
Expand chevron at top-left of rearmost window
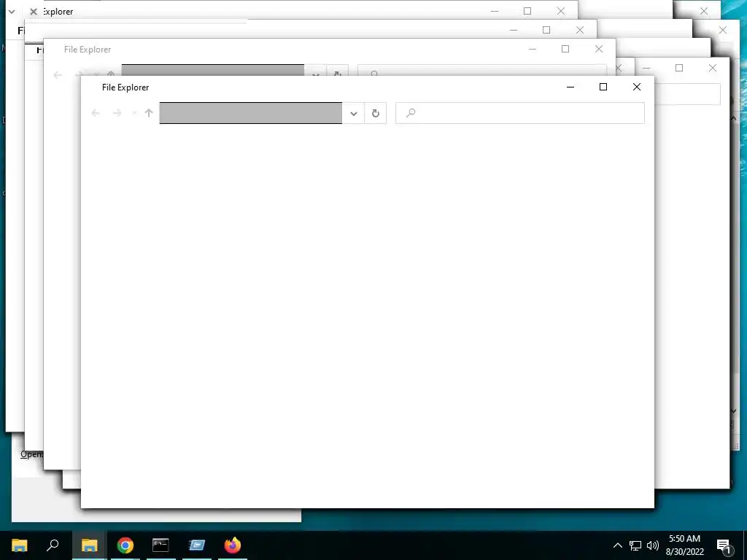(x=12, y=12)
